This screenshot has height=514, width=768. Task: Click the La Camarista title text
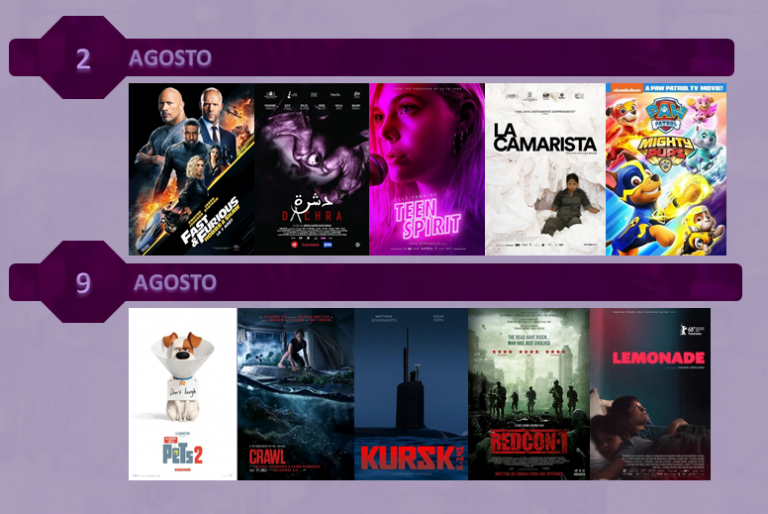click(544, 138)
